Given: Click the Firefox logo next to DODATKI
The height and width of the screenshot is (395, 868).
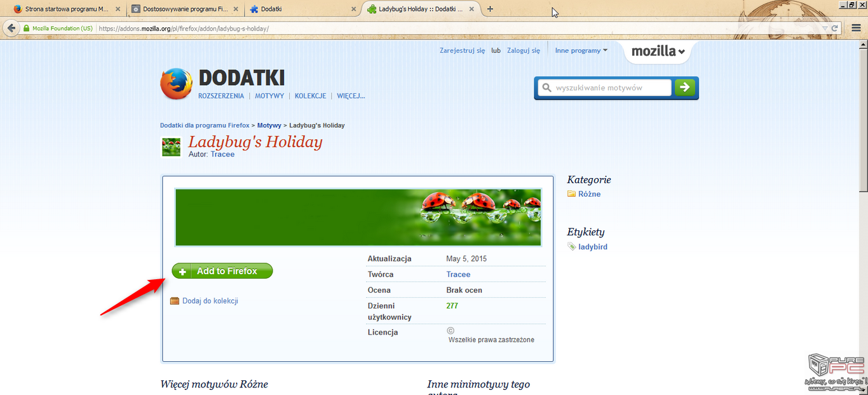Looking at the screenshot, I should 176,84.
